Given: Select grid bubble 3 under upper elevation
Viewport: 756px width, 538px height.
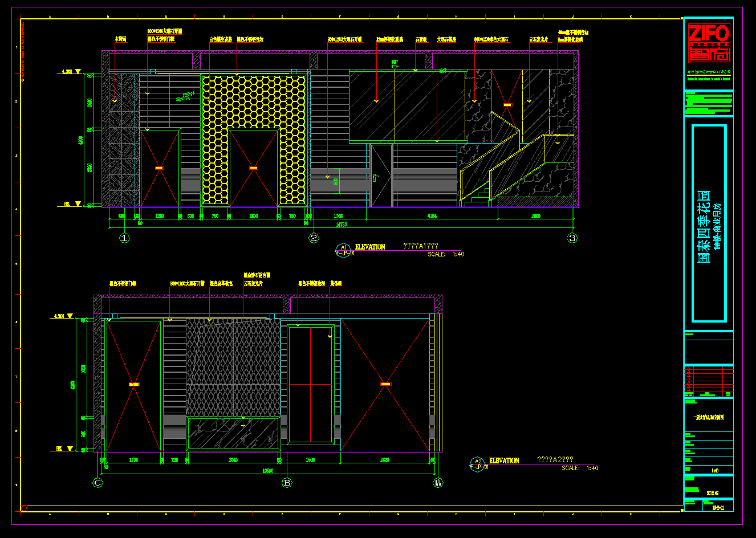Looking at the screenshot, I should click(x=572, y=238).
